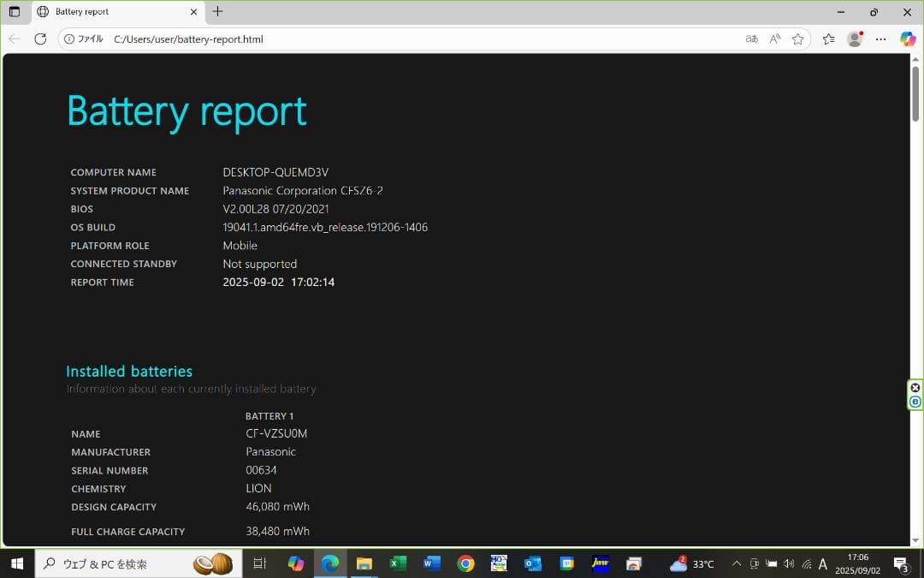This screenshot has width=924, height=578.
Task: Open Task View from the taskbar
Action: [x=259, y=563]
